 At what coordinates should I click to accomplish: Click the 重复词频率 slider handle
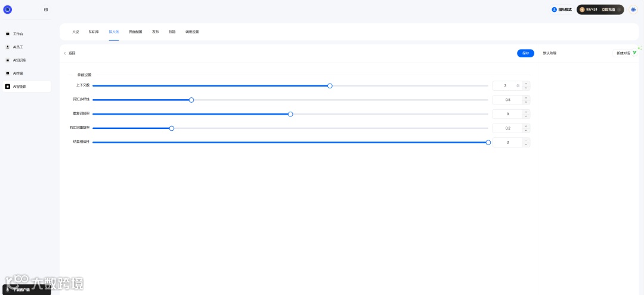pos(290,114)
